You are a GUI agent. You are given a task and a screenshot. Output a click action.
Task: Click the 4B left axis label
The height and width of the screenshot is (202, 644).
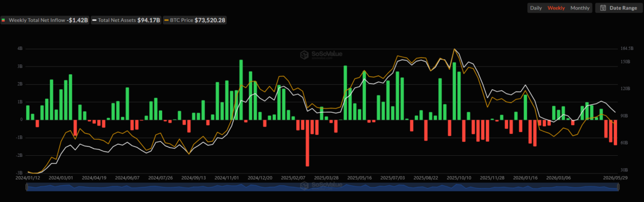(x=19, y=49)
